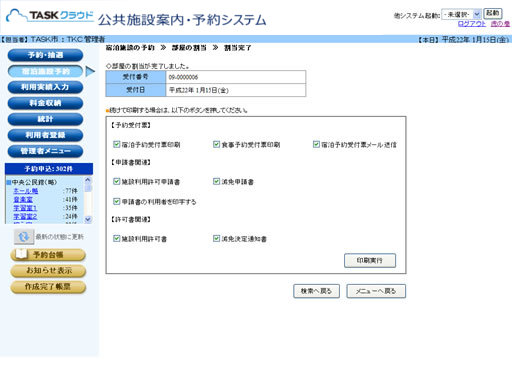The image size is (512, 384).
Task: Click the 起動 button
Action: (x=493, y=14)
